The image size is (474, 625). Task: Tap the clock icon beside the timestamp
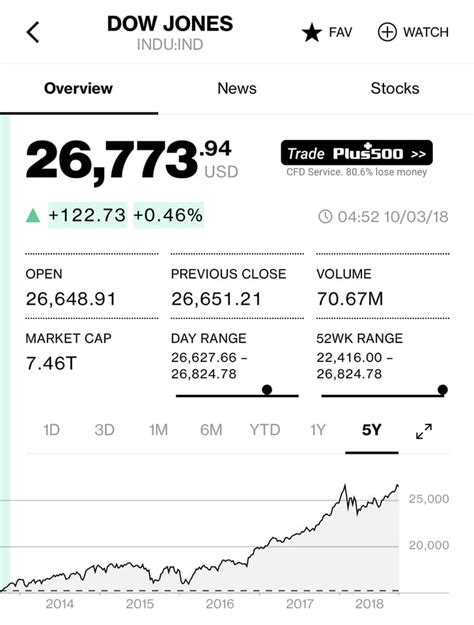click(325, 217)
